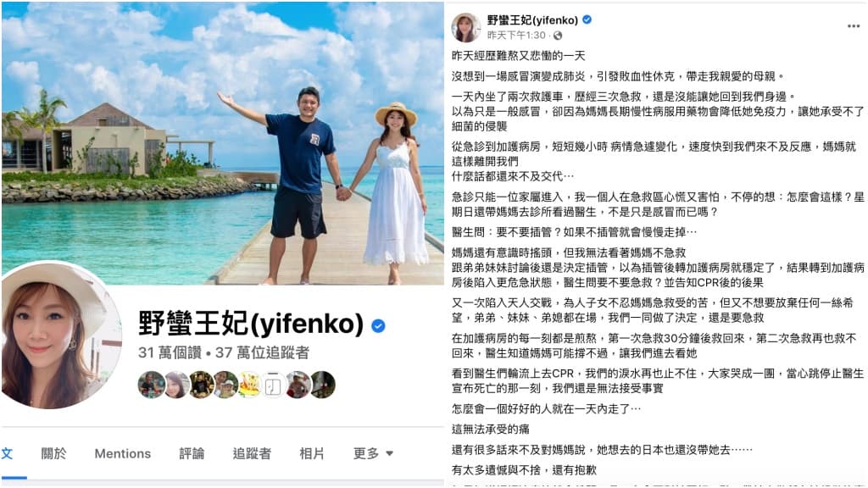This screenshot has height=488, width=868.
Task: Open the post options three-dots menu
Action: click(853, 26)
